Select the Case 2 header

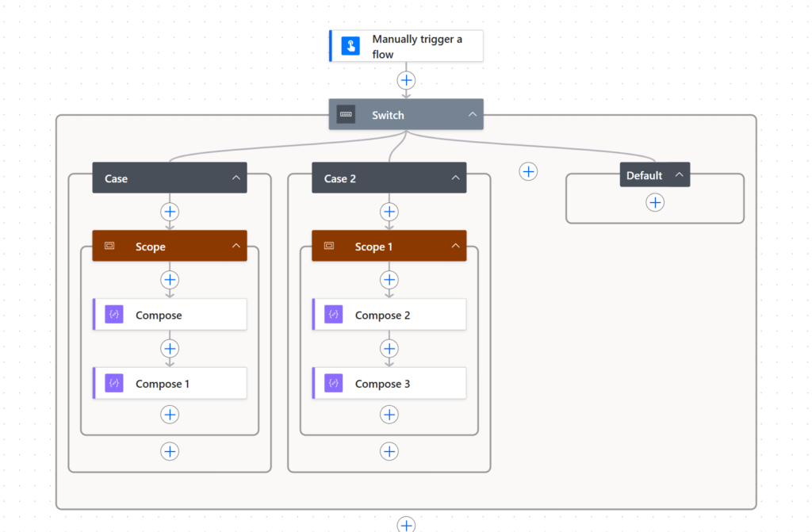389,178
